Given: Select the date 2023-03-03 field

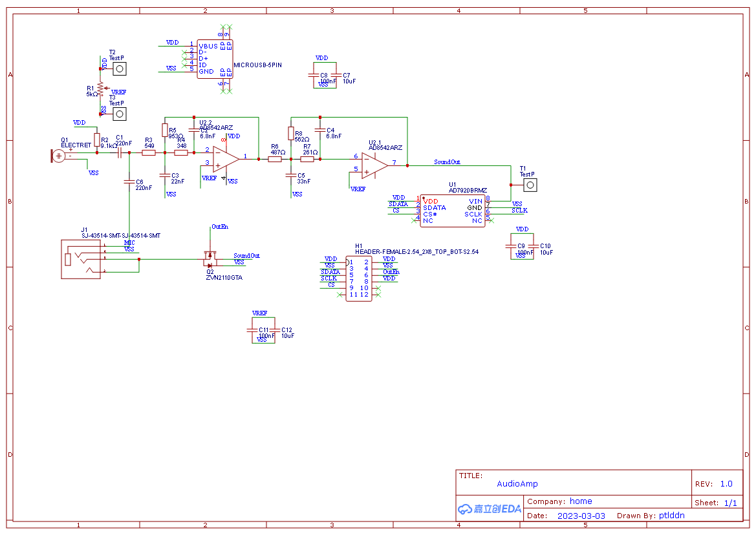Looking at the screenshot, I should coord(581,516).
